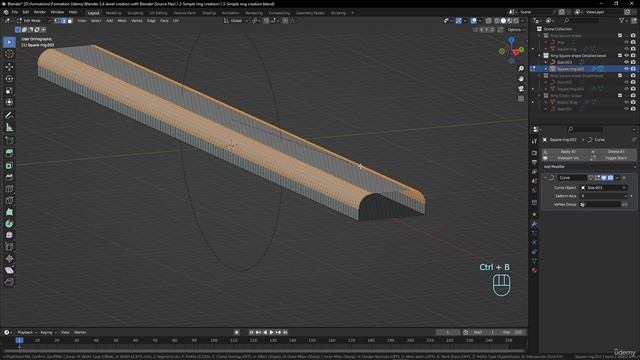Image resolution: width=640 pixels, height=360 pixels.
Task: Select the Select Box tool
Action: (9, 42)
